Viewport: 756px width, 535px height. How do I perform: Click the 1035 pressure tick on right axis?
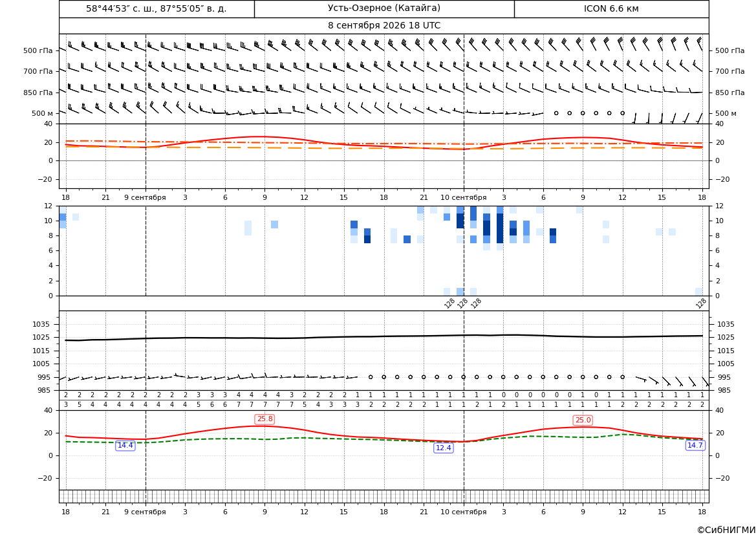pyautogui.click(x=726, y=324)
